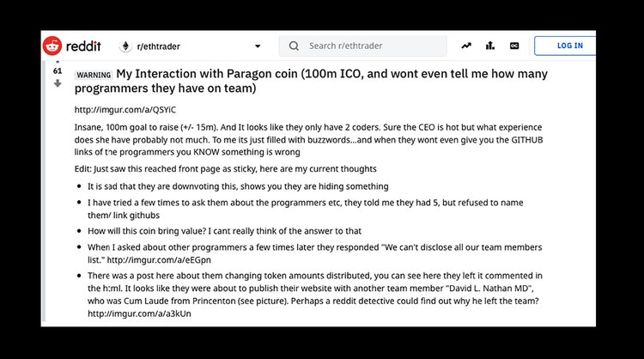The image size is (644, 359).
Task: Visit the imgur.com/a/a3kUn link
Action: click(x=128, y=314)
